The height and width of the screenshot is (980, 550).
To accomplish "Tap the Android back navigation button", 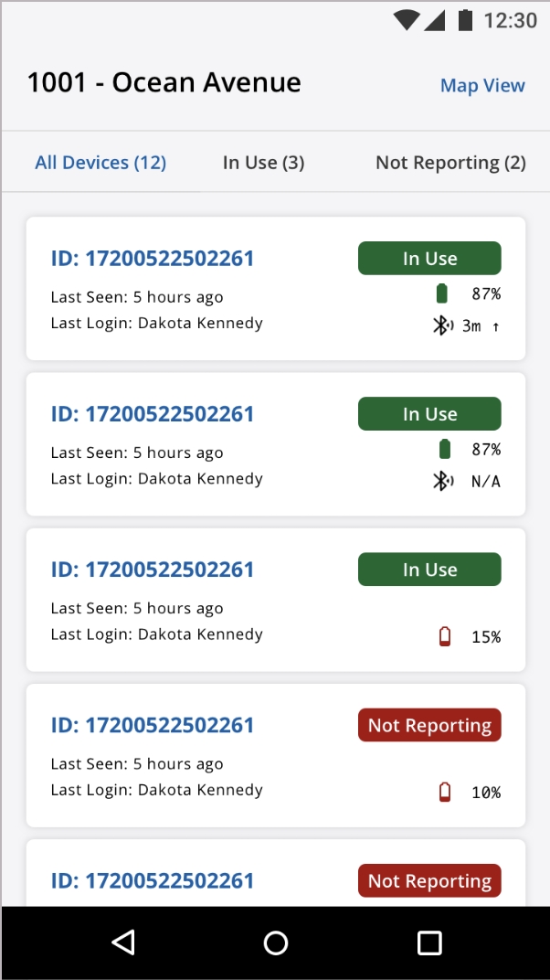I will click(x=122, y=943).
